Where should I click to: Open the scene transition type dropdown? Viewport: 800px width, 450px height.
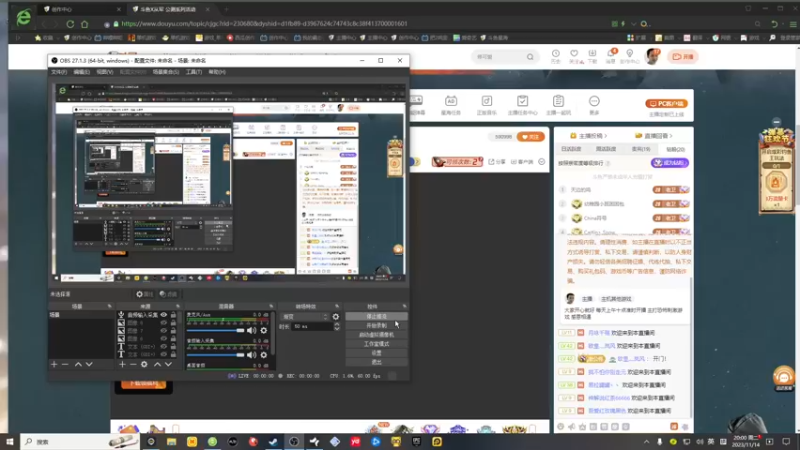pyautogui.click(x=305, y=316)
